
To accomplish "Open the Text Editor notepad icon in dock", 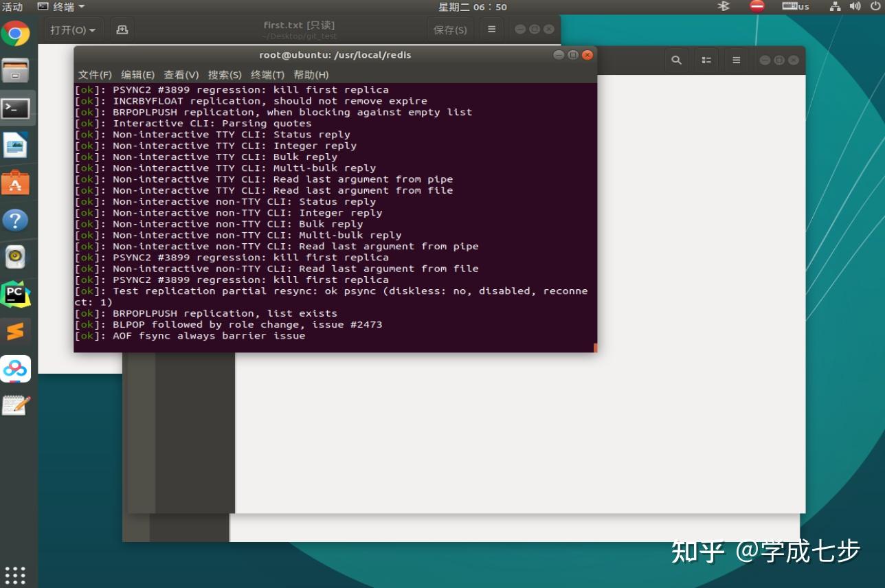I will [15, 406].
